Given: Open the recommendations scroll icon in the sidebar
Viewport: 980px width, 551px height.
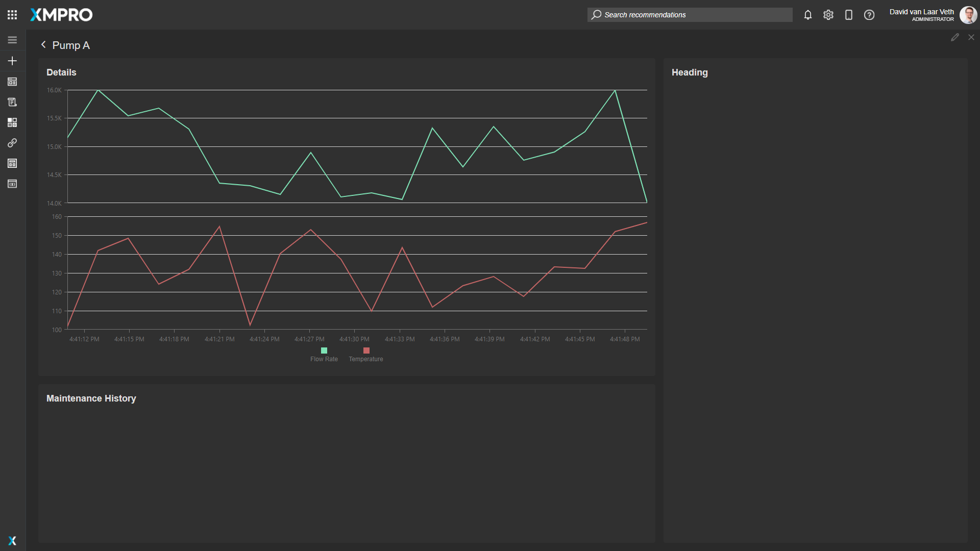Looking at the screenshot, I should pyautogui.click(x=12, y=102).
